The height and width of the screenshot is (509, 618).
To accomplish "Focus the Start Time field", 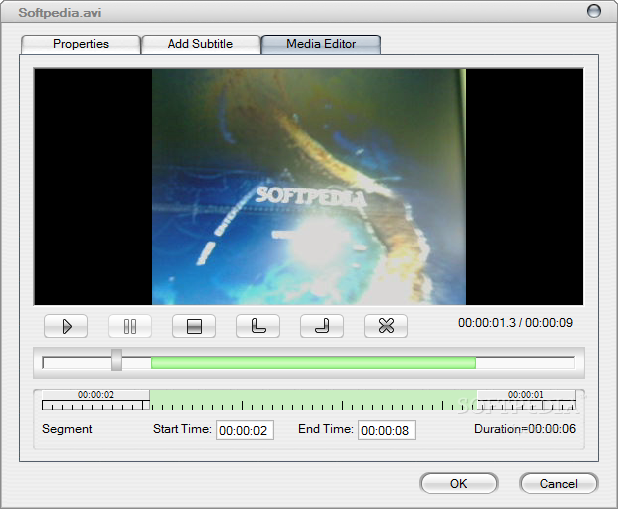I will click(x=245, y=430).
